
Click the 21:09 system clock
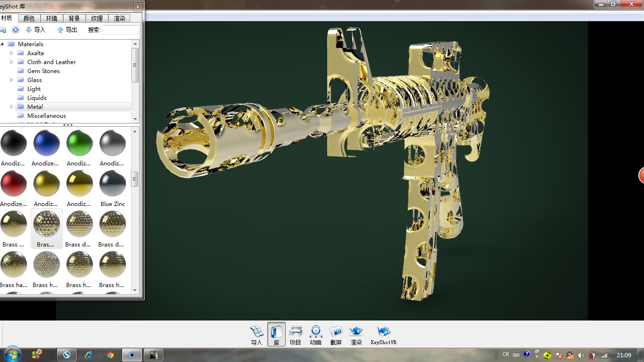(x=624, y=355)
